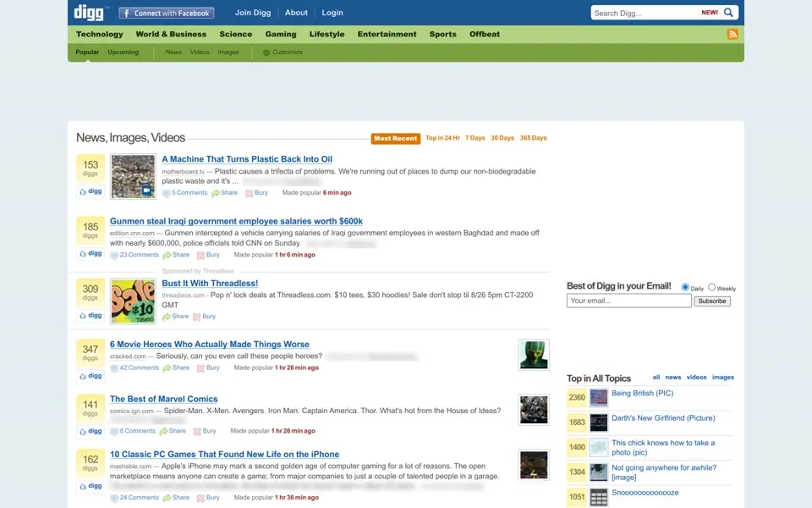
Task: Open the Gaming topic
Action: point(281,34)
